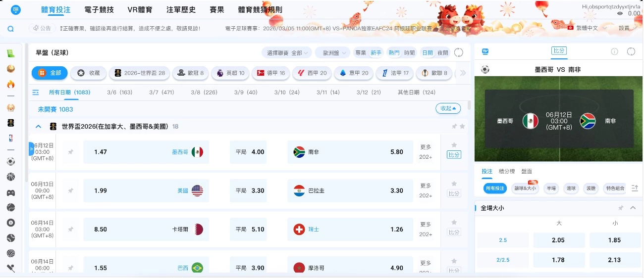Refresh the match detail panel
644x278 pixels.
631,51
